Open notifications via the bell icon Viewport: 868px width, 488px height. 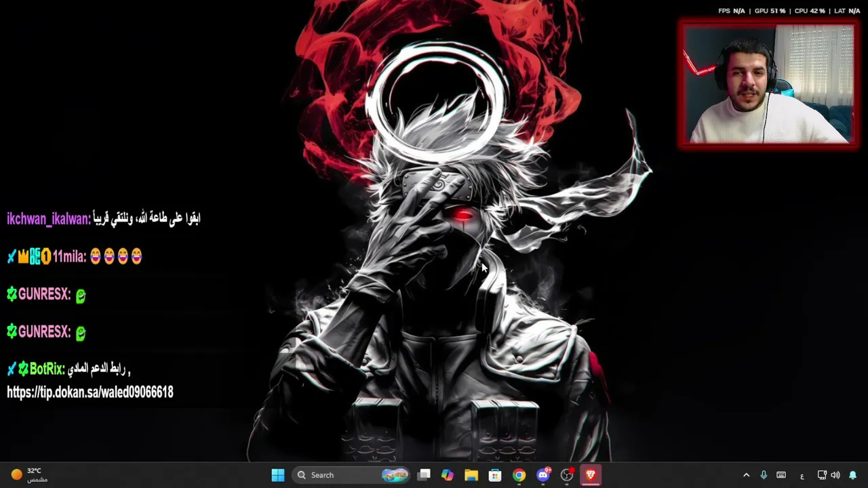pyautogui.click(x=853, y=475)
